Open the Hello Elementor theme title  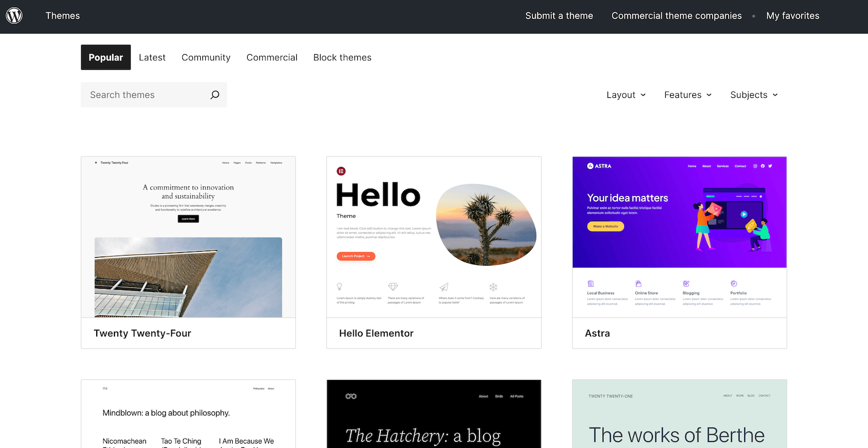tap(376, 334)
